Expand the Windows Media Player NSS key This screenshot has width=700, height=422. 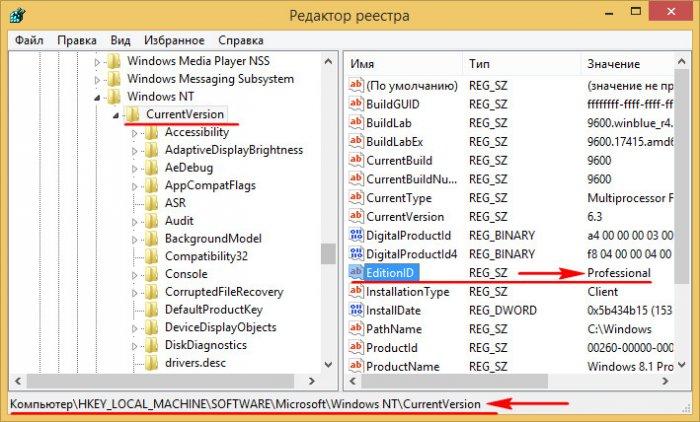[97, 63]
